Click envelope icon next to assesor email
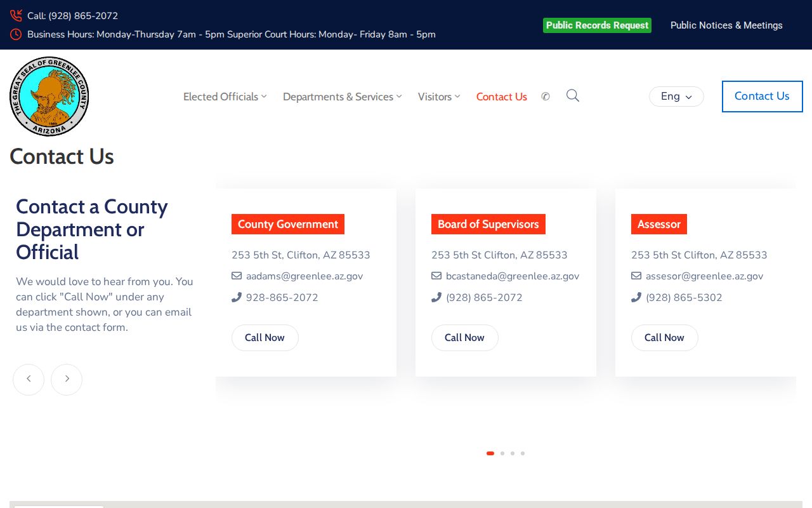 636,276
